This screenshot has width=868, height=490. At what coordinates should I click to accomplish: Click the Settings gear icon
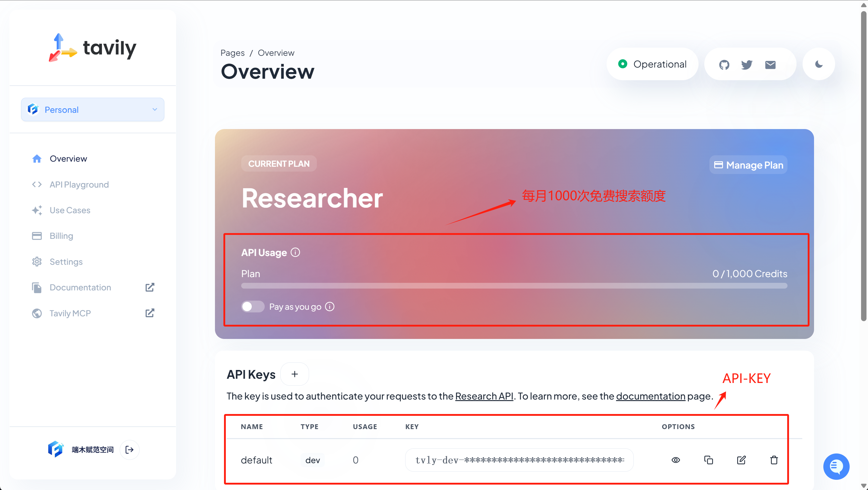(37, 262)
